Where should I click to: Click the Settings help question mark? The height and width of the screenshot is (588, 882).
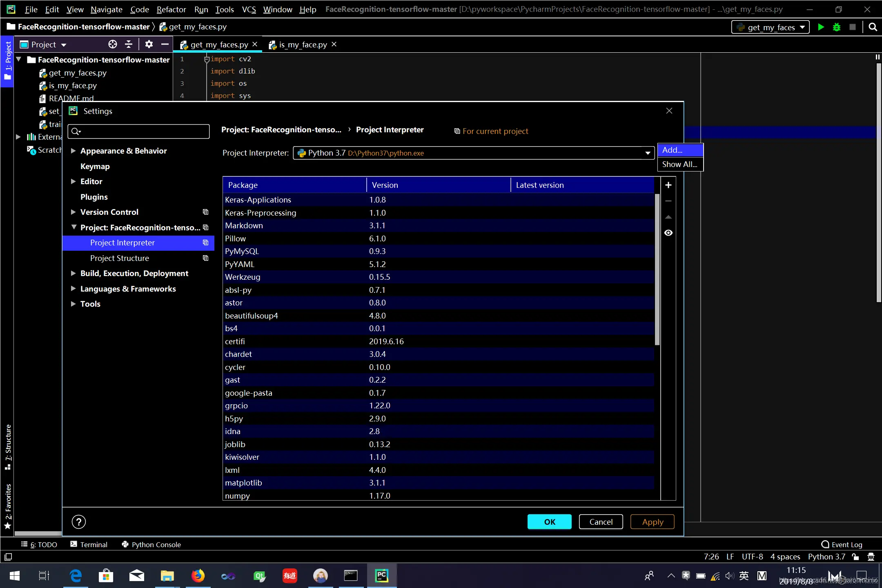[78, 521]
